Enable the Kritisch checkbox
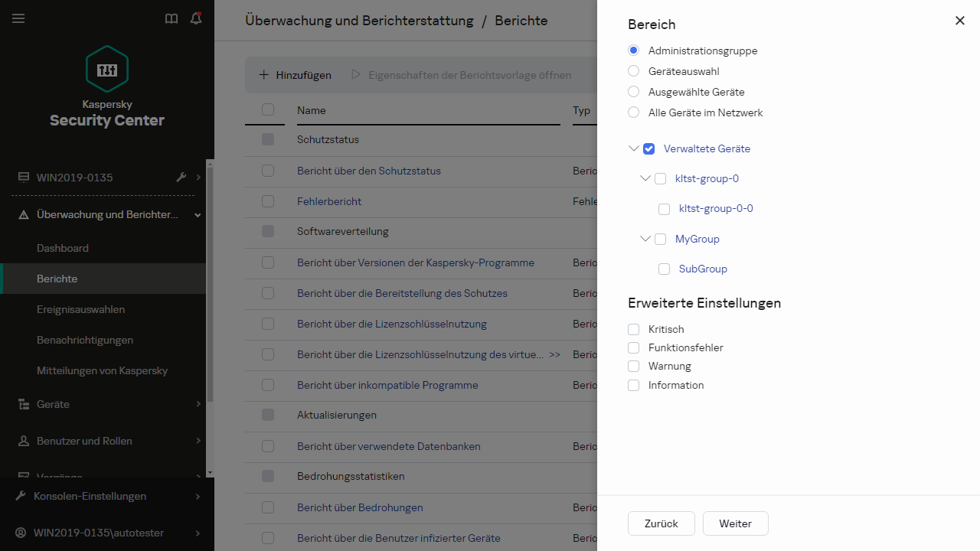The height and width of the screenshot is (551, 980). [x=633, y=329]
